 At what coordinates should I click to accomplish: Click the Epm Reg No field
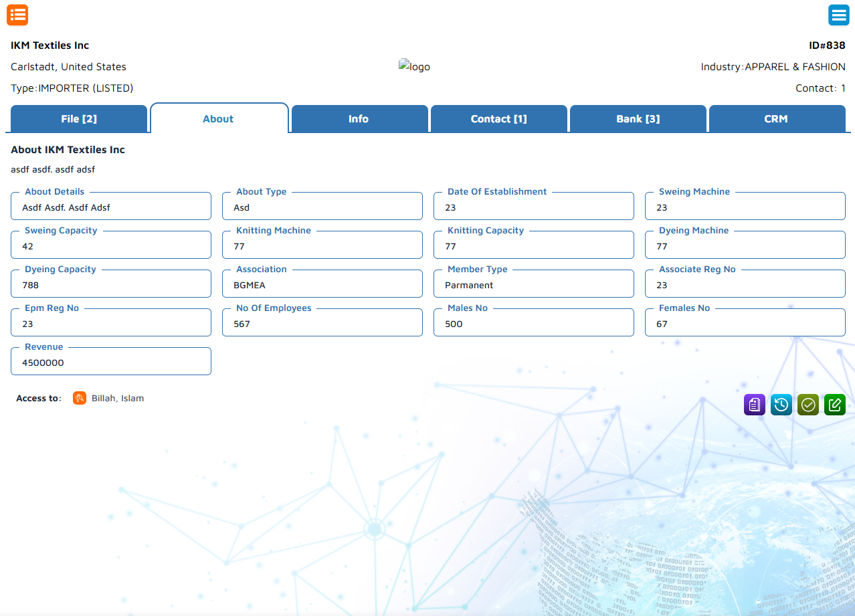point(111,322)
